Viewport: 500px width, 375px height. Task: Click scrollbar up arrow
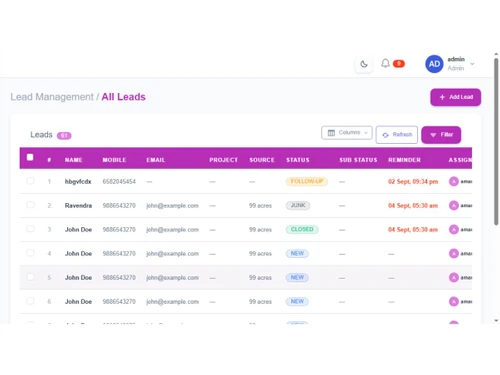(x=496, y=54)
